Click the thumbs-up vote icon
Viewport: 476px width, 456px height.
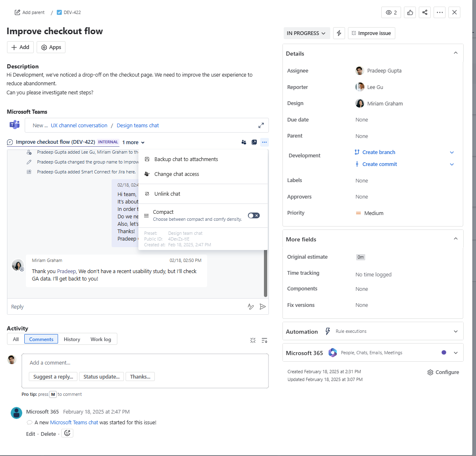(410, 12)
